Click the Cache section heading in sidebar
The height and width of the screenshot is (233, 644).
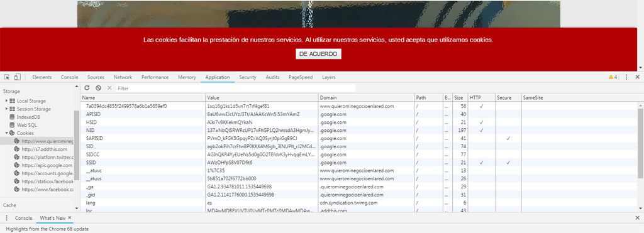[x=10, y=205]
